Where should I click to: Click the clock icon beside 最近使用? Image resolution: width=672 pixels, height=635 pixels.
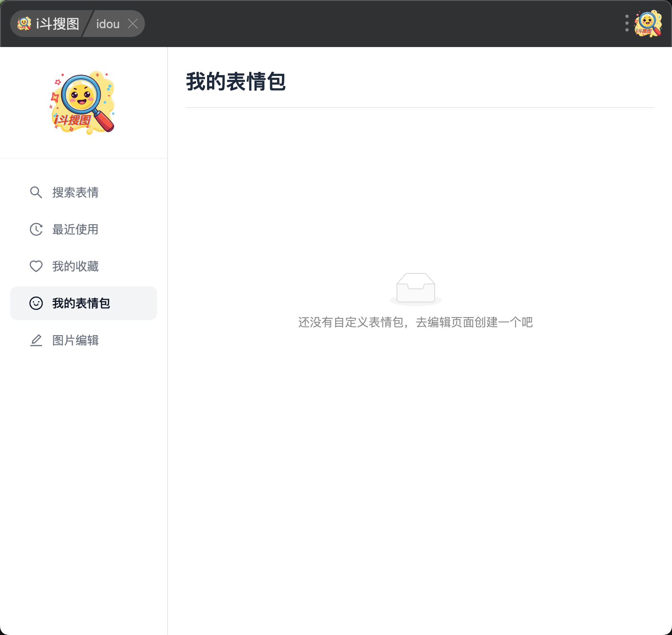pyautogui.click(x=36, y=229)
